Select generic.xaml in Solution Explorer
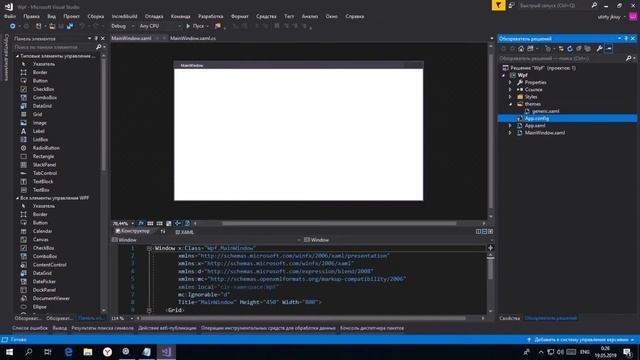This screenshot has width=640, height=360. click(545, 111)
